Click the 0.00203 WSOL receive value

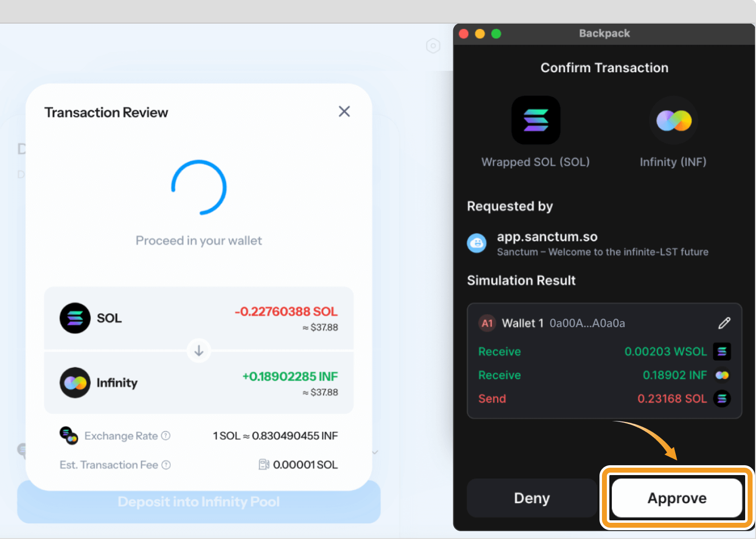(x=665, y=352)
